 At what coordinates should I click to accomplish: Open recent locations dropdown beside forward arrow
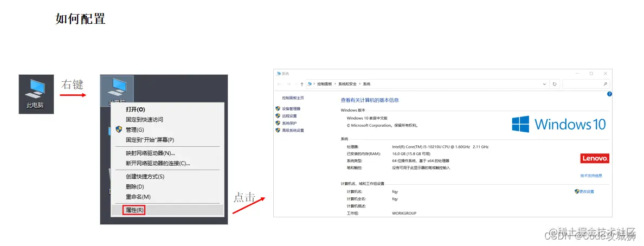coord(295,84)
